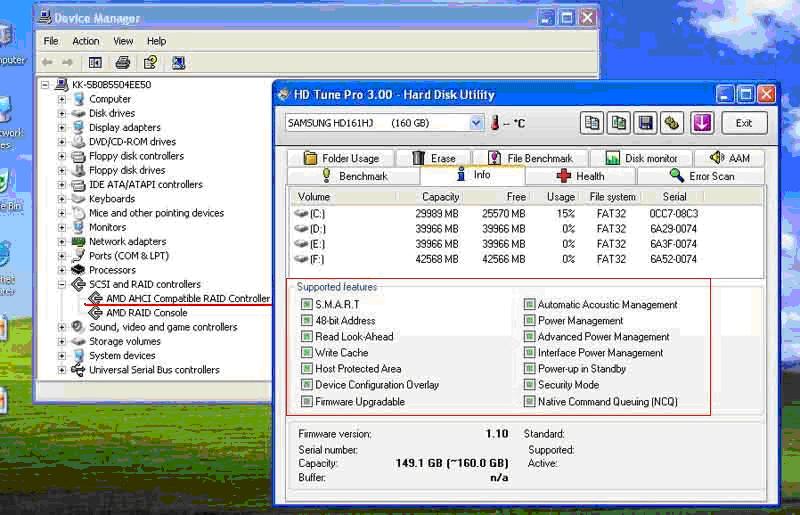
Task: Sort volumes by the File system column header
Action: point(612,197)
